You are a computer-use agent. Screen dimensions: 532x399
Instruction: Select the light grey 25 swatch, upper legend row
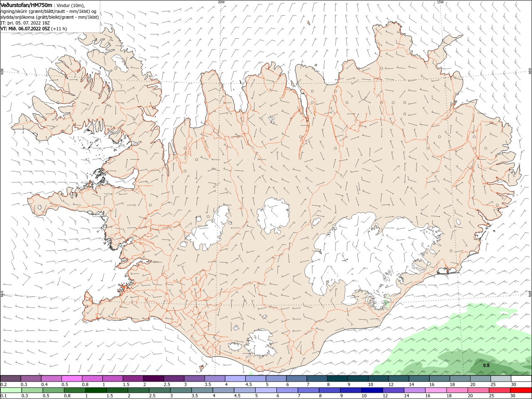501,379
